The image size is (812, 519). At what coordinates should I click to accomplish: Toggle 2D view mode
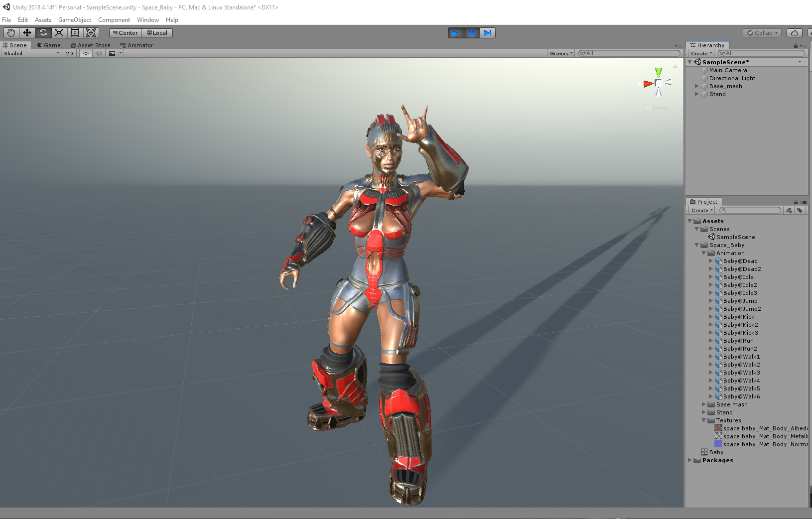[69, 53]
